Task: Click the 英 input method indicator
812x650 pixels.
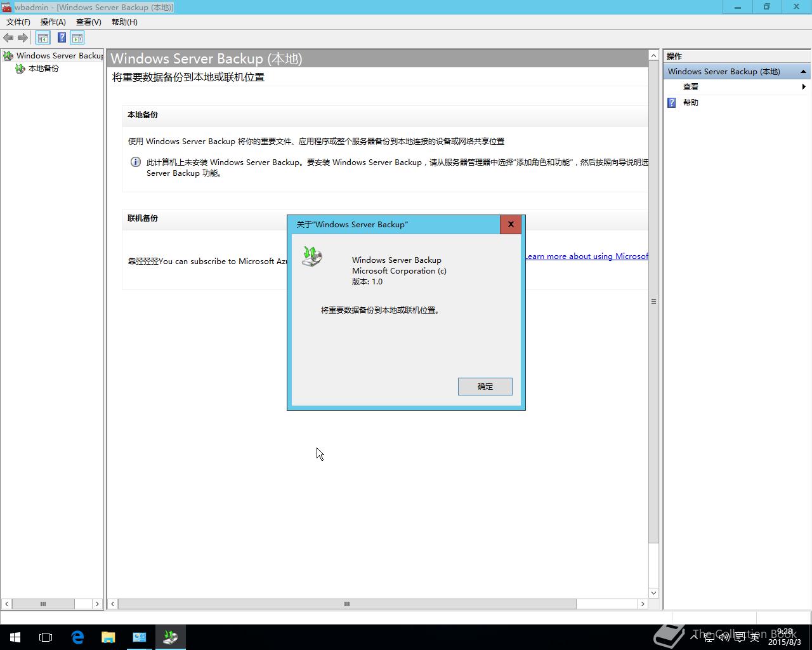Action: (x=755, y=637)
